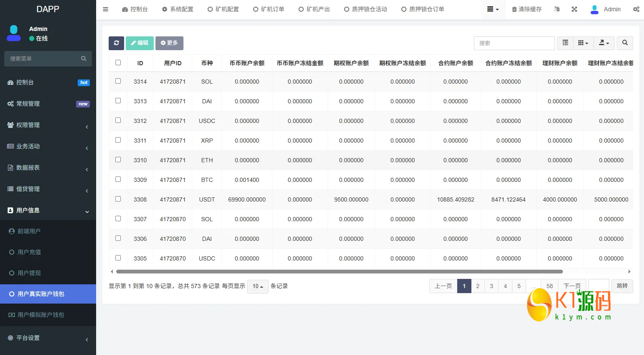
Task: Toggle the sidebar hamburger menu icon
Action: (105, 9)
